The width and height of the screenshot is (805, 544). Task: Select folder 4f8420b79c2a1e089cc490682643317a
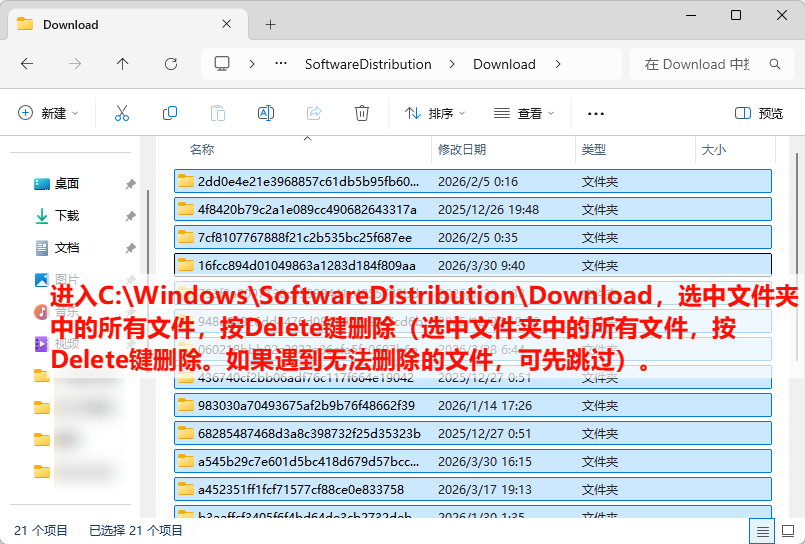(x=473, y=209)
